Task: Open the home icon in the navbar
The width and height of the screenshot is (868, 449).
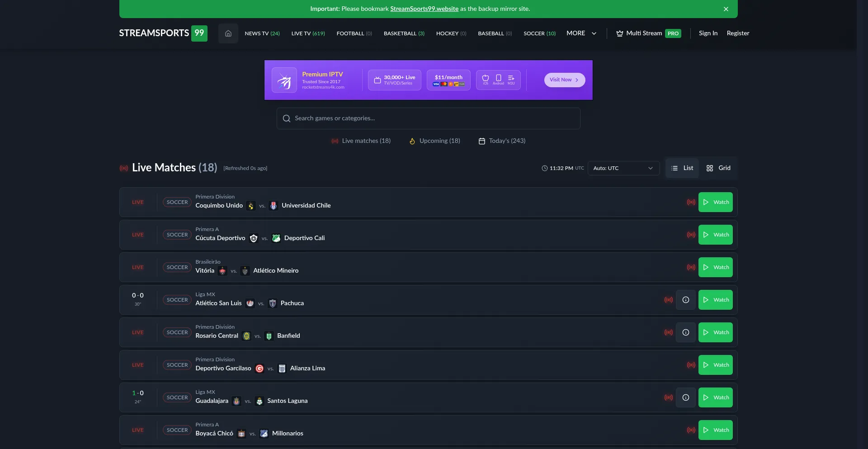Action: 228,33
